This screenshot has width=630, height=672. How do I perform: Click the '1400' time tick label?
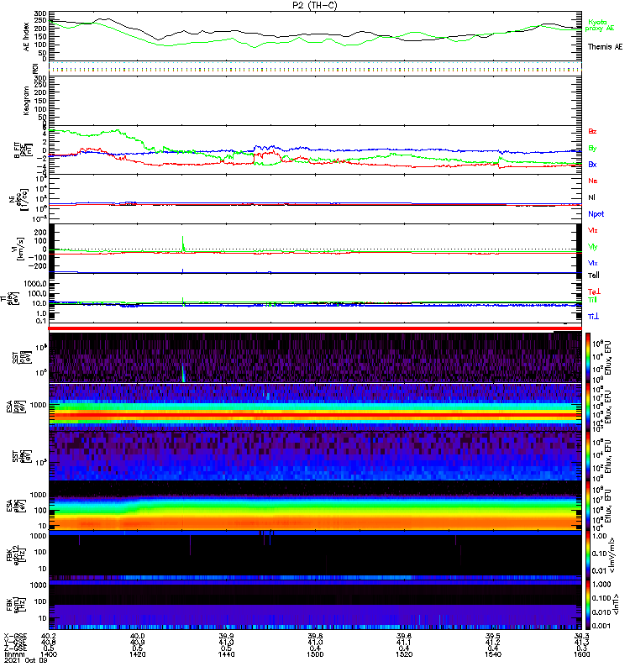pos(49,654)
